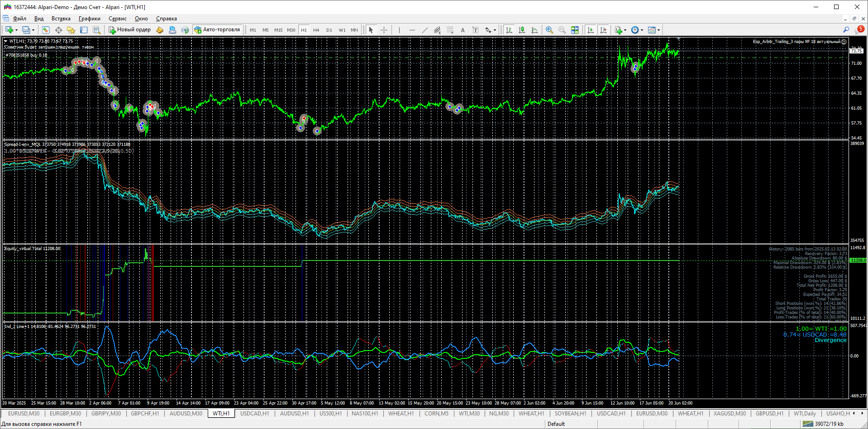868x429 pixels.
Task: Click the green signals radio icon
Action: pos(185,30)
